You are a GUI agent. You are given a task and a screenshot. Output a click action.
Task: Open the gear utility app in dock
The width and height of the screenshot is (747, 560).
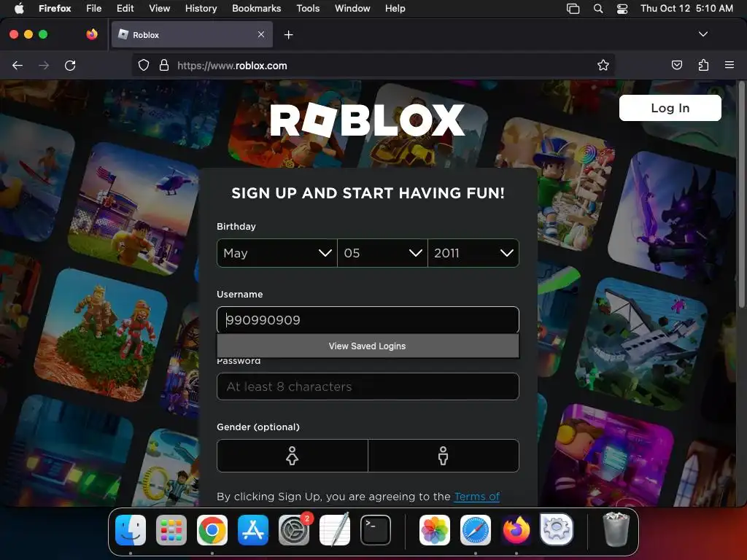pyautogui.click(x=557, y=529)
